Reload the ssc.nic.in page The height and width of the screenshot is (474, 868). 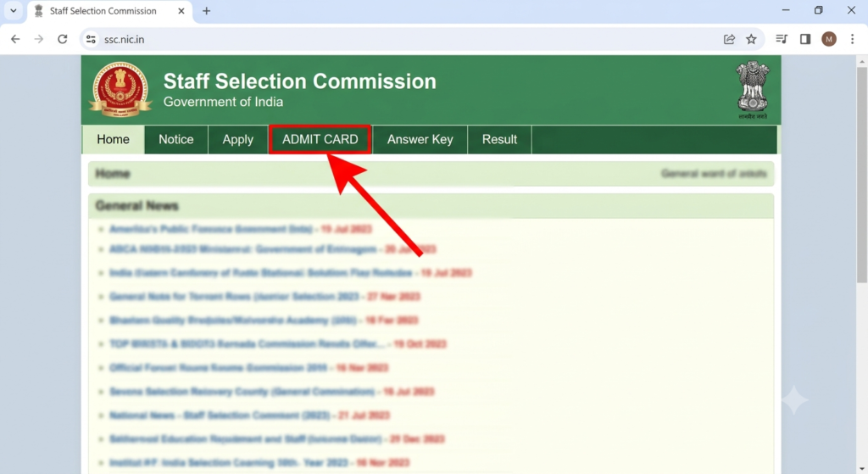(63, 39)
